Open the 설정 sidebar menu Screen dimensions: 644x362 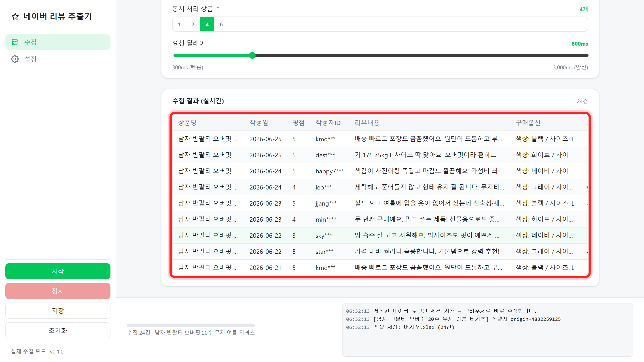pos(58,59)
